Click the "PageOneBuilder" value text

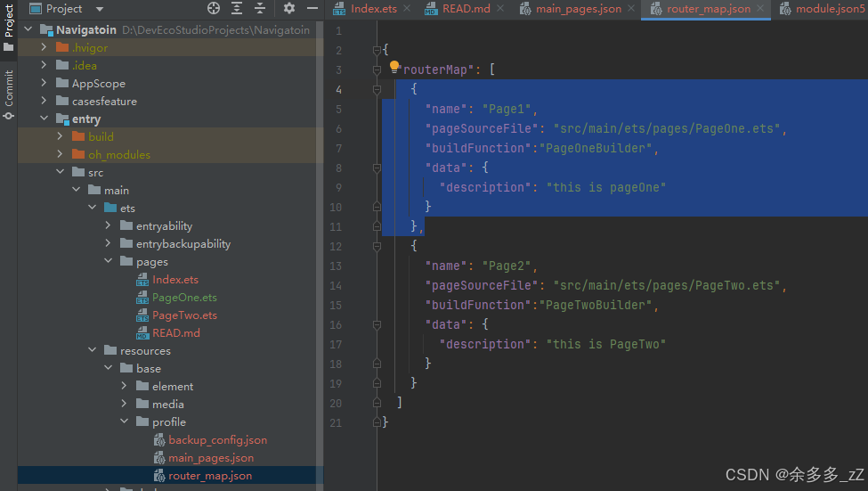point(596,148)
